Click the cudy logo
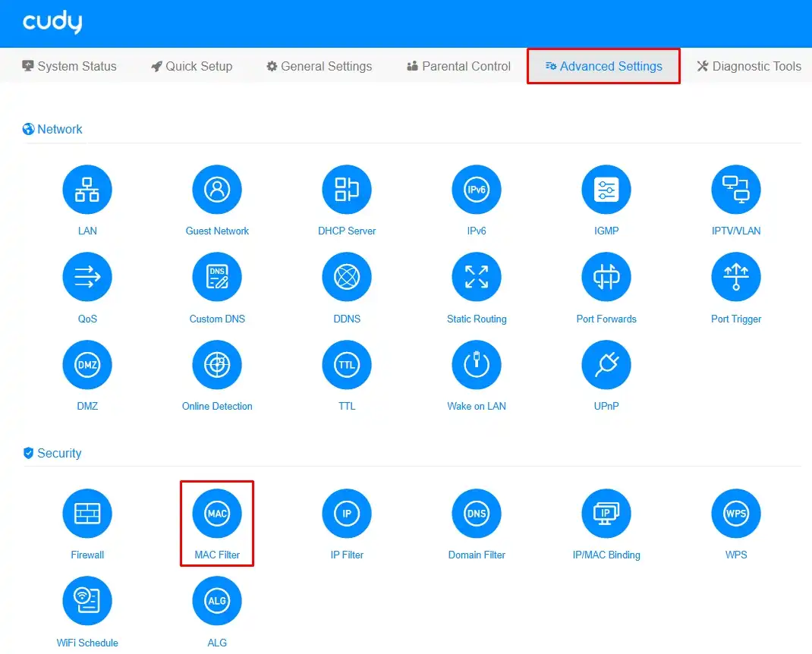Screen dimensions: 812x654 (52, 22)
